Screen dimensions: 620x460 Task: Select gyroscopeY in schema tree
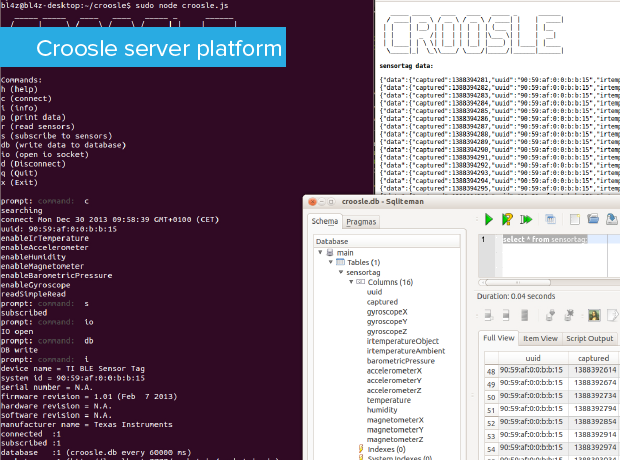pyautogui.click(x=387, y=322)
